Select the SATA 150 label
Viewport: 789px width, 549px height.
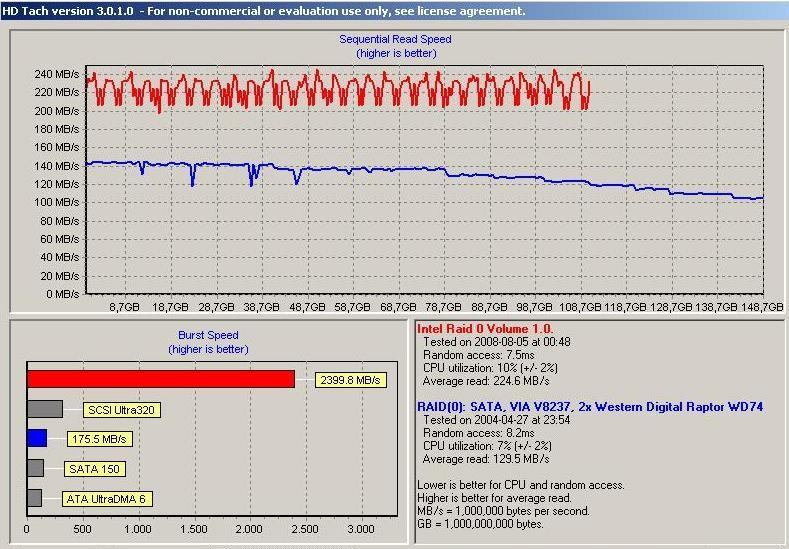point(95,469)
